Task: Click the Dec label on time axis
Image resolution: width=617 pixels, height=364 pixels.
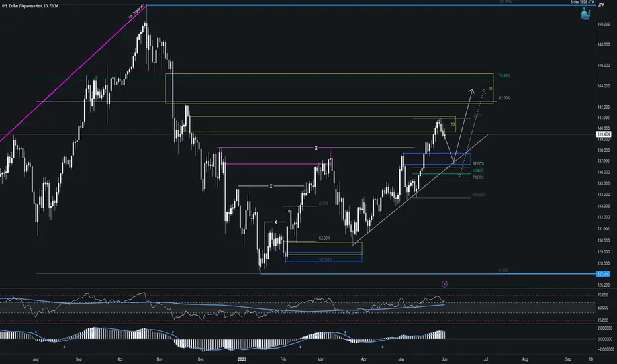Action: click(x=201, y=359)
